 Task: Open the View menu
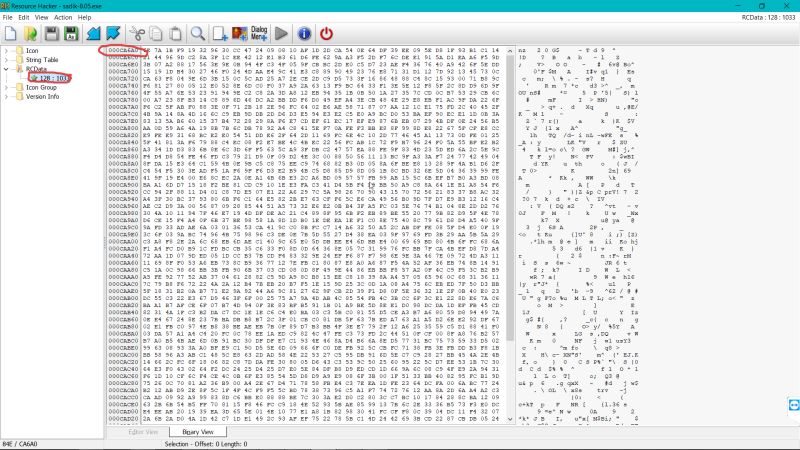tap(41, 17)
